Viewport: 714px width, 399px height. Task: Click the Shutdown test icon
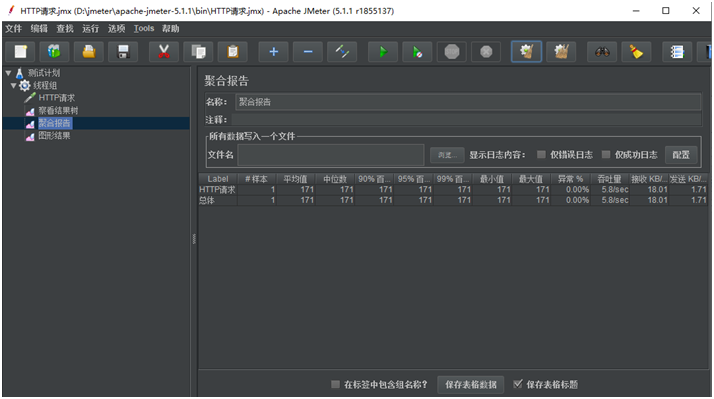486,52
